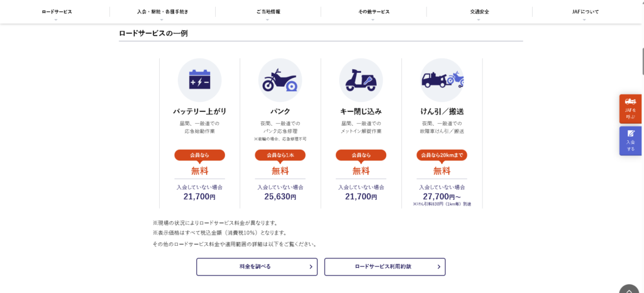
Task: Expand the ご当地情報 menu dropdown
Action: 268,13
